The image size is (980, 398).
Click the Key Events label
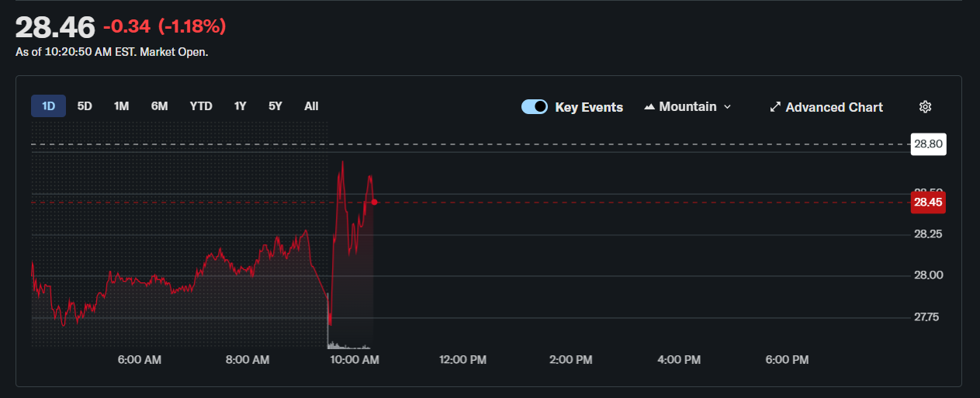[589, 107]
